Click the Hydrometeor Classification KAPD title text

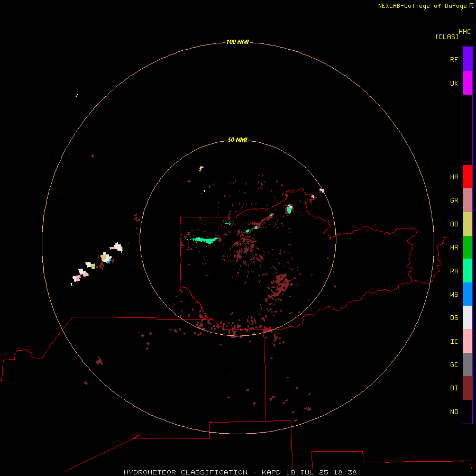(240, 472)
